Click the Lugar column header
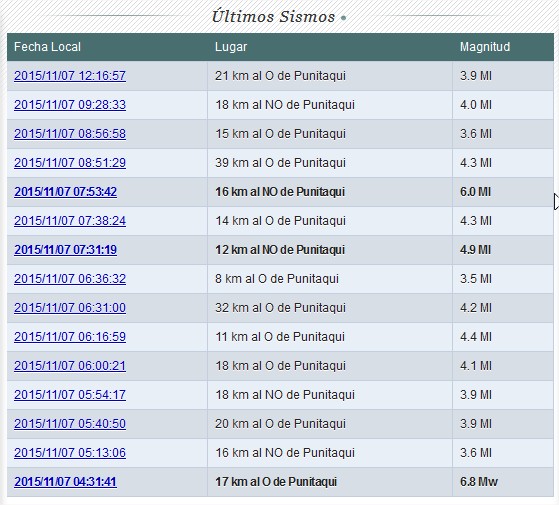559x505 pixels. tap(231, 47)
